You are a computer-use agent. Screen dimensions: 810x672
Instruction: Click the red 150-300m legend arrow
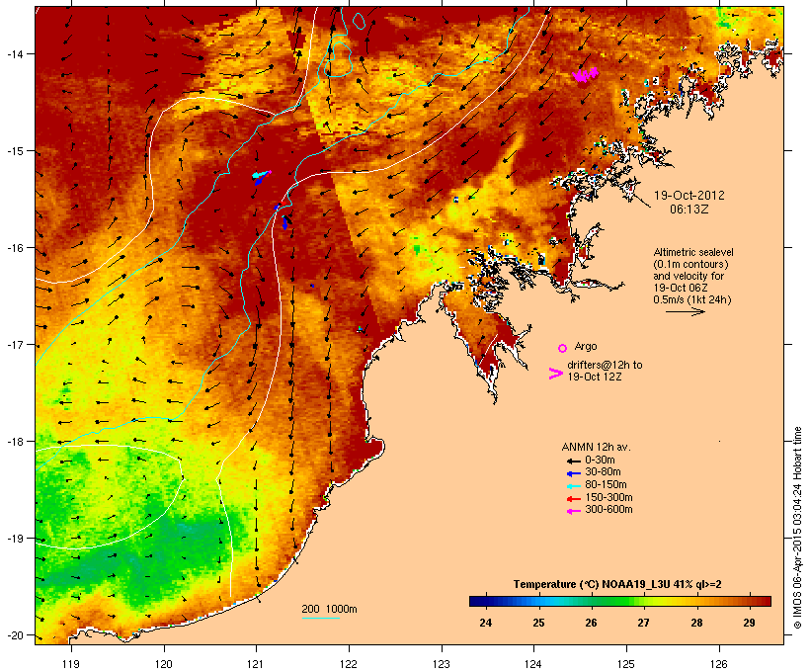573,499
